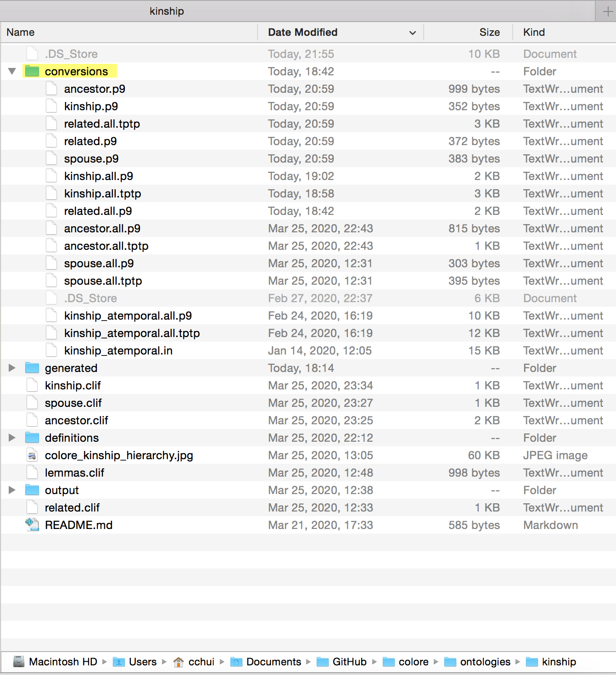Click the 999 bytes size of ancestor.p9
This screenshot has height=675, width=616.
tap(474, 89)
